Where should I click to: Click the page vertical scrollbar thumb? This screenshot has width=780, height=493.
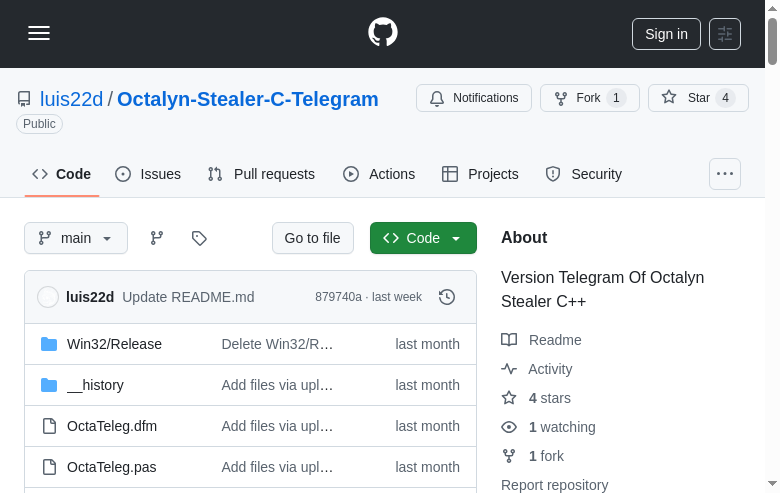coord(773,41)
